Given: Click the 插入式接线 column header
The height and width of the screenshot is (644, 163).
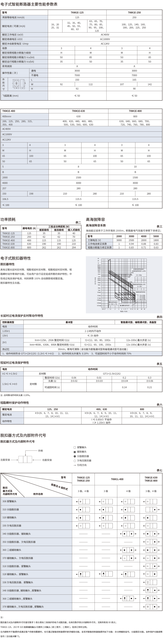Looking at the screenshot, I should tap(74, 230).
